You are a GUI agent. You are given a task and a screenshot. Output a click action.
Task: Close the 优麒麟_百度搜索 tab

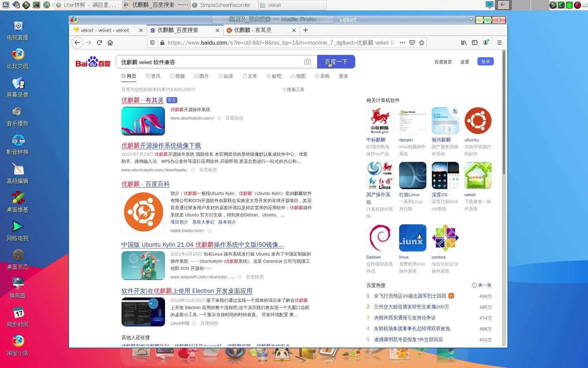[217, 30]
